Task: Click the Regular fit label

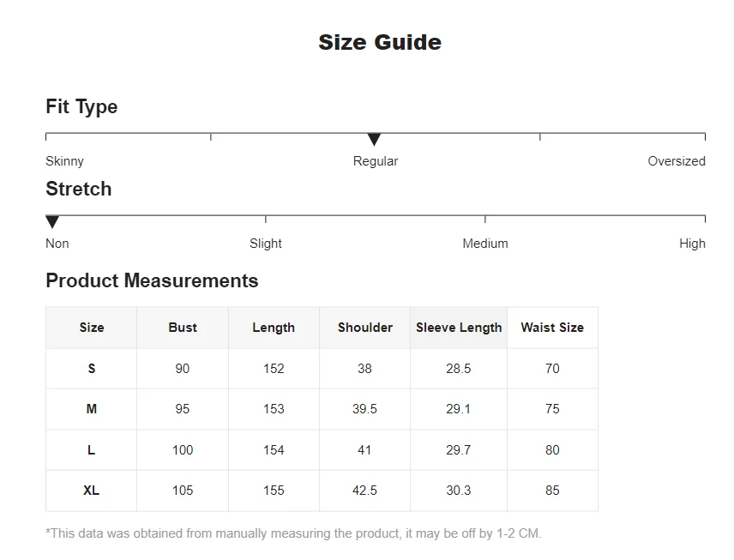Action: pos(376,161)
